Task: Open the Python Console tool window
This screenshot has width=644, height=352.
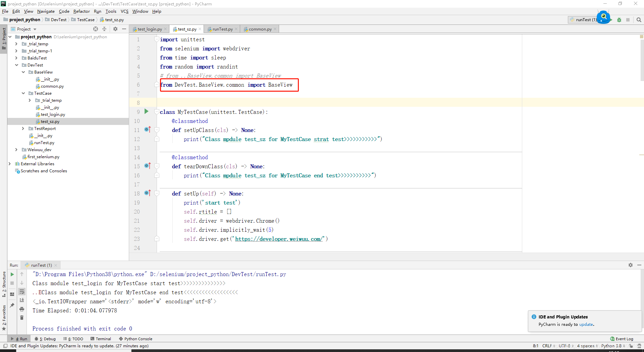Action: point(136,339)
